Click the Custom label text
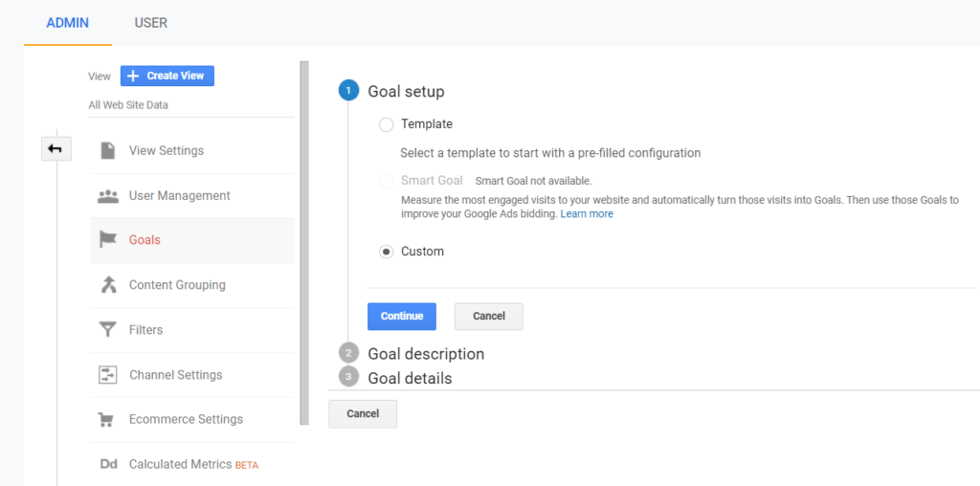 tap(422, 252)
